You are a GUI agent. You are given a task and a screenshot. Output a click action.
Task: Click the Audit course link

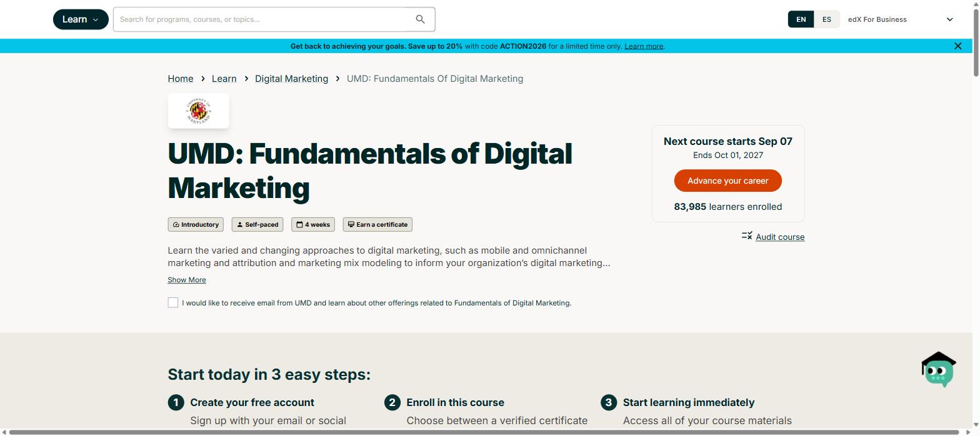780,237
